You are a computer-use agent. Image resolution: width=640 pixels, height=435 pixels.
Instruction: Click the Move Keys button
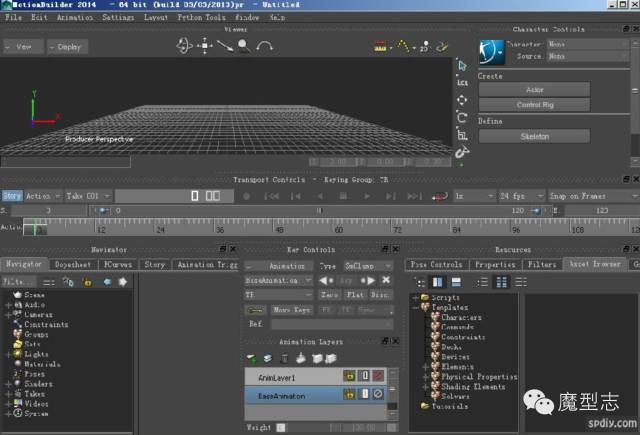(292, 310)
